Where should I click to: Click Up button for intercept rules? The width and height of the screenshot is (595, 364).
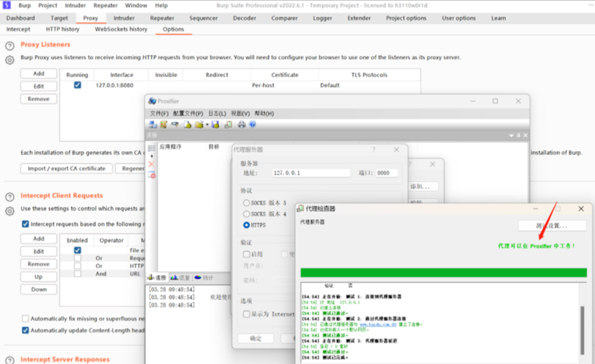tap(39, 277)
